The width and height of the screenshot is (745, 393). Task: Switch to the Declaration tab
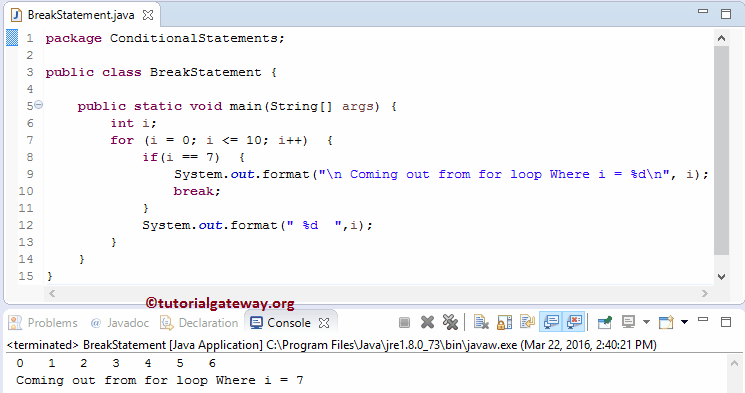[x=208, y=323]
